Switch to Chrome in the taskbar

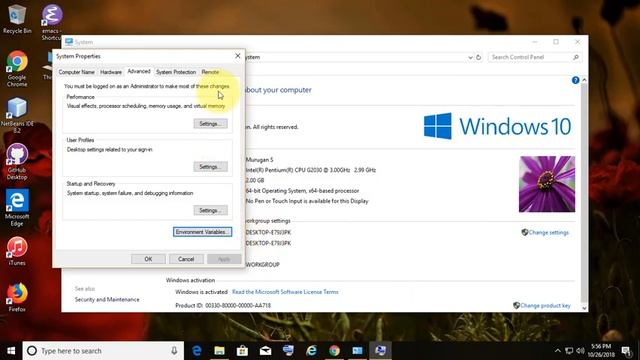[x=334, y=351]
